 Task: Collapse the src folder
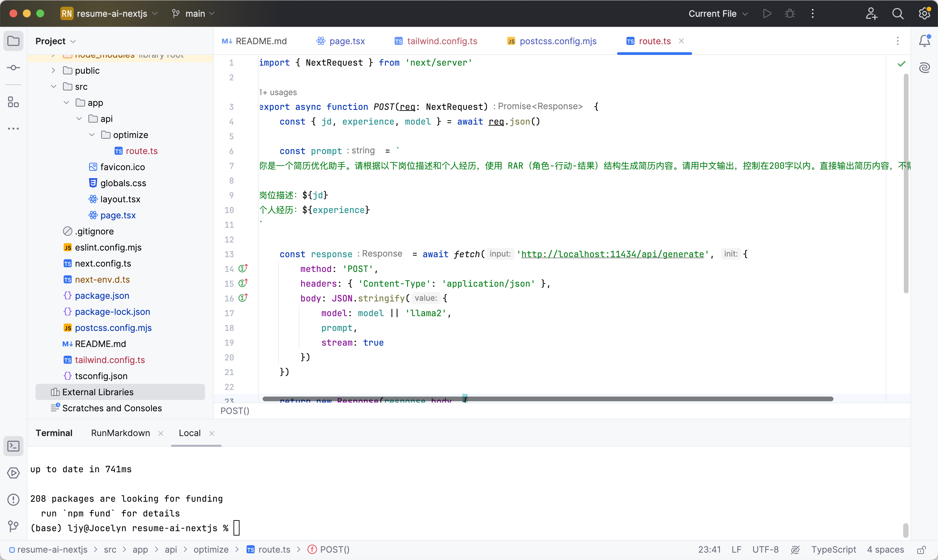point(53,86)
